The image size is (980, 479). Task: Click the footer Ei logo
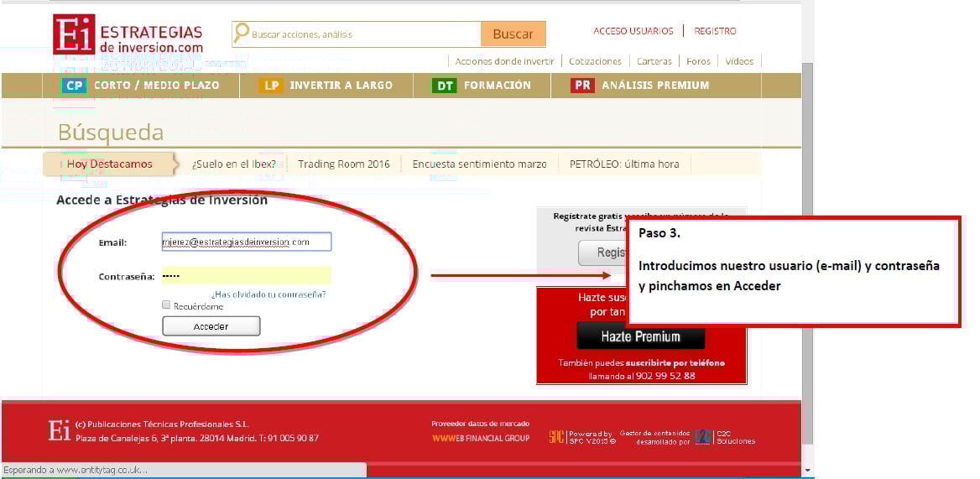[60, 430]
